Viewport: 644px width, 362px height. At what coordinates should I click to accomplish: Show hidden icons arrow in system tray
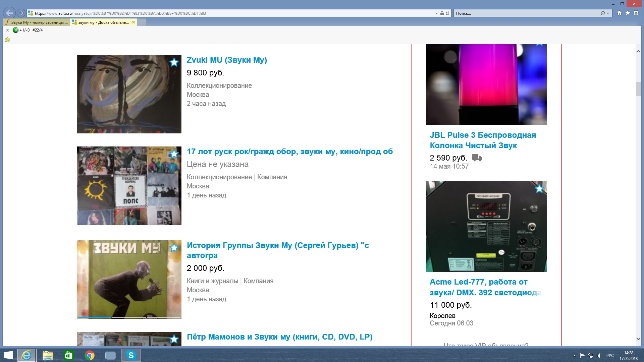click(x=574, y=356)
